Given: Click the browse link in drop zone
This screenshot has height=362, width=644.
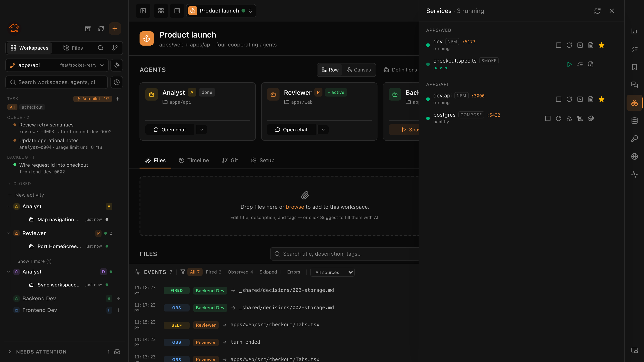Looking at the screenshot, I should [295, 207].
